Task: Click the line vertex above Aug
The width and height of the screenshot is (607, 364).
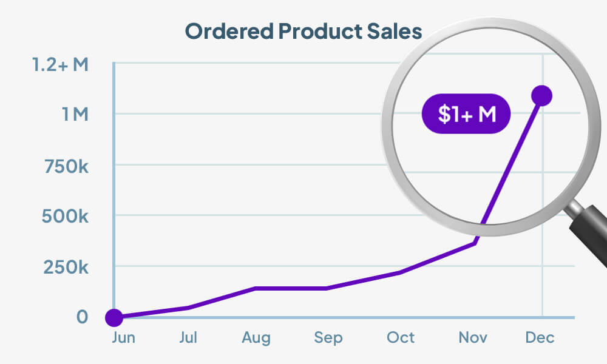Action: pos(256,288)
